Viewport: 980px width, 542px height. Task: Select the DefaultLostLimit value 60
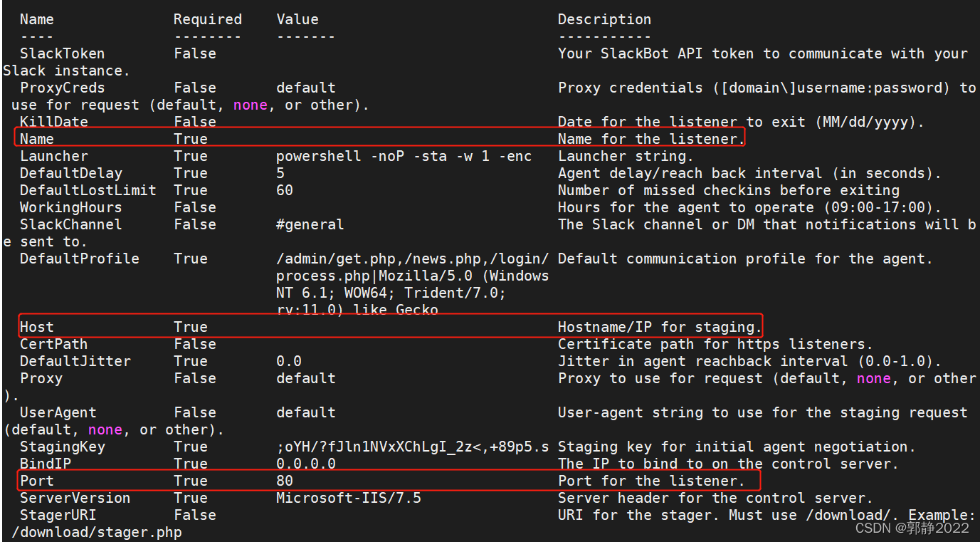285,190
